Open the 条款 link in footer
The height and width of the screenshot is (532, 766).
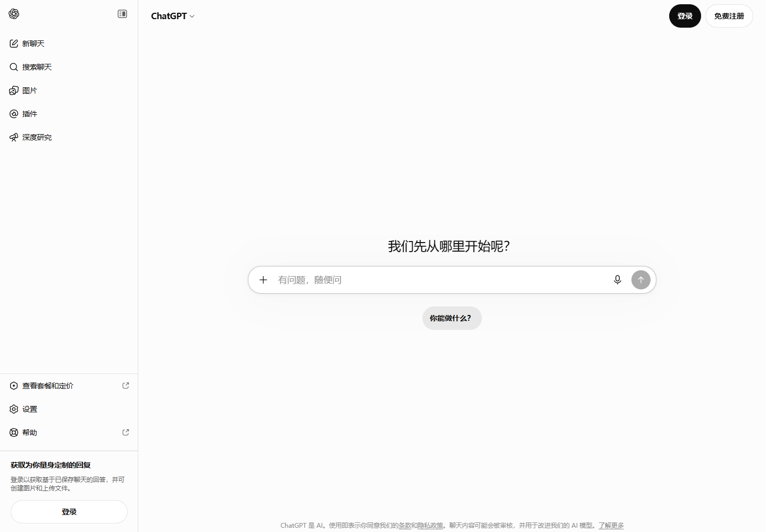tap(405, 526)
